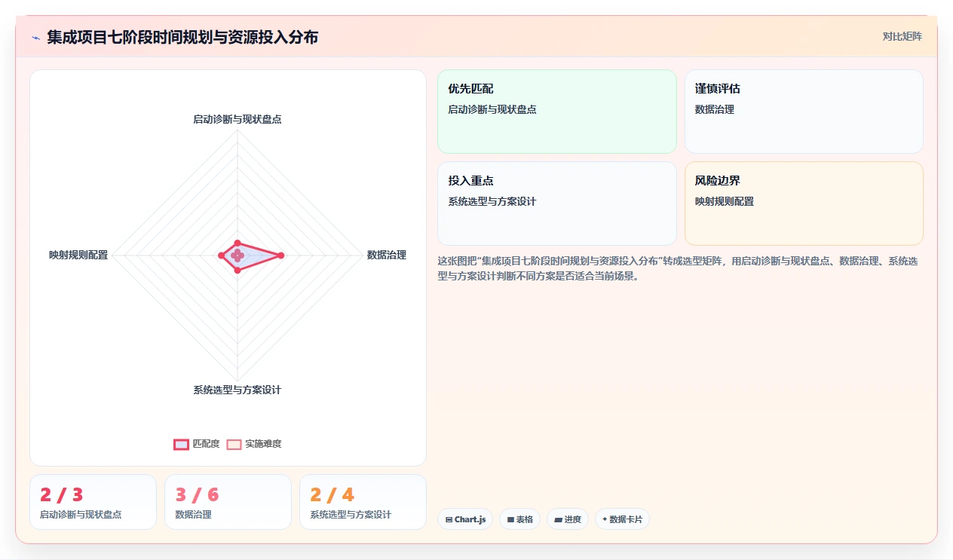Open the 投入重点 card
The width and height of the screenshot is (953, 560).
(557, 203)
